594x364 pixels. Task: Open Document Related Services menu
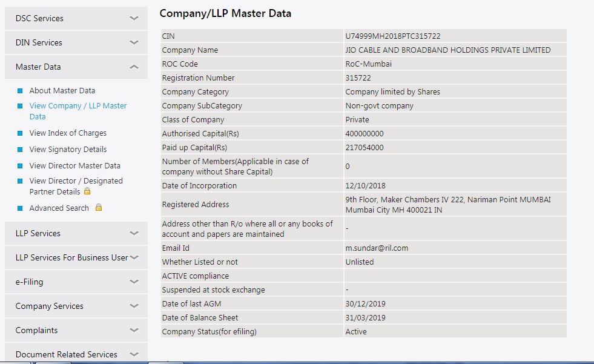(x=76, y=353)
